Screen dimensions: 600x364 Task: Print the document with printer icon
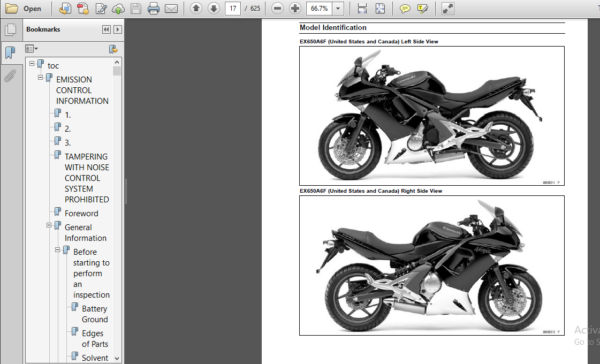153,8
